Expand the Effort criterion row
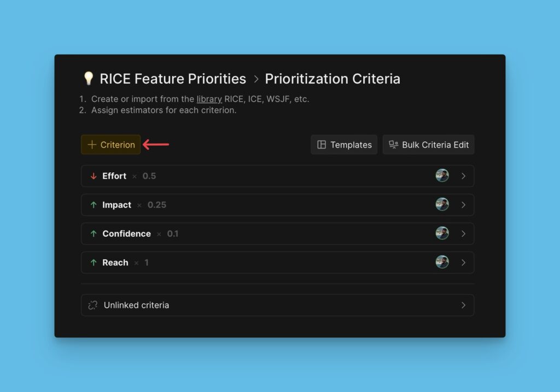560x392 pixels. [x=464, y=176]
